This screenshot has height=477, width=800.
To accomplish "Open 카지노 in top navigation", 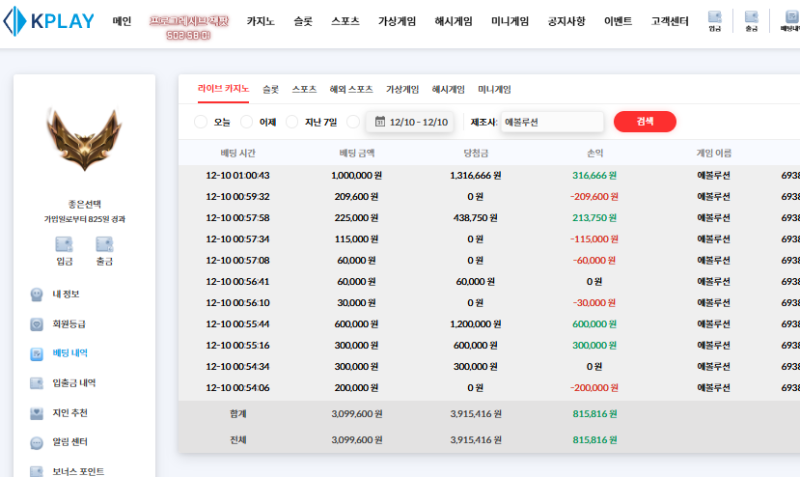I will click(x=261, y=21).
